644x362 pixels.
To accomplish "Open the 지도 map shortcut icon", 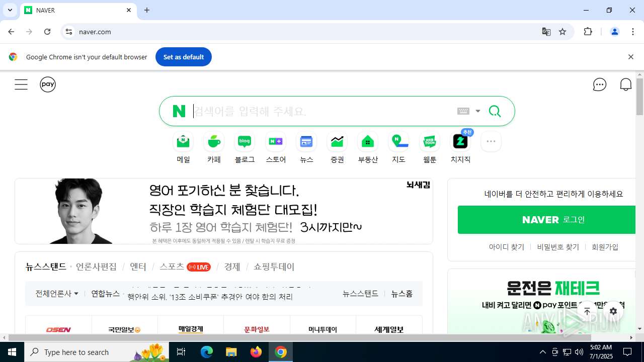I will tap(399, 142).
